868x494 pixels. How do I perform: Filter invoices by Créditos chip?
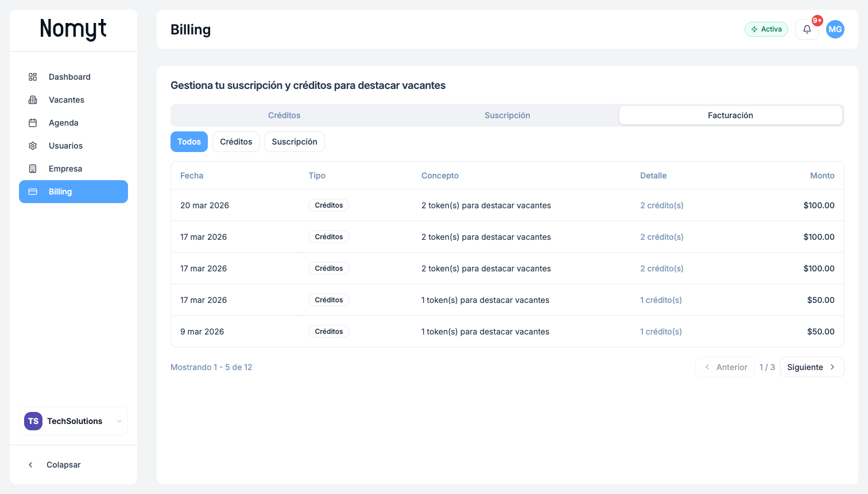click(x=236, y=142)
